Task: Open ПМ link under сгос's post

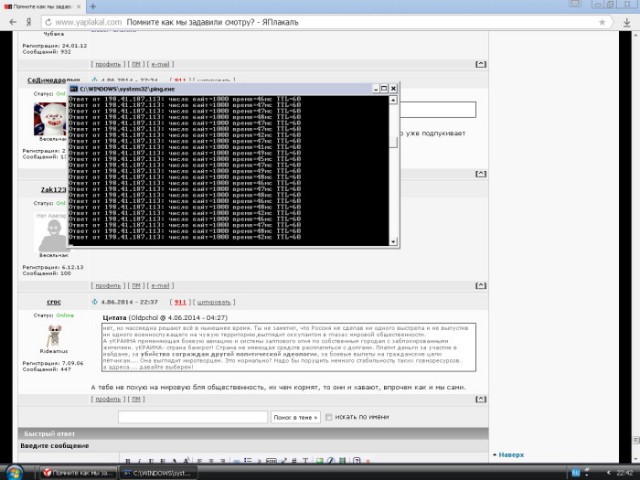Action: 136,399
